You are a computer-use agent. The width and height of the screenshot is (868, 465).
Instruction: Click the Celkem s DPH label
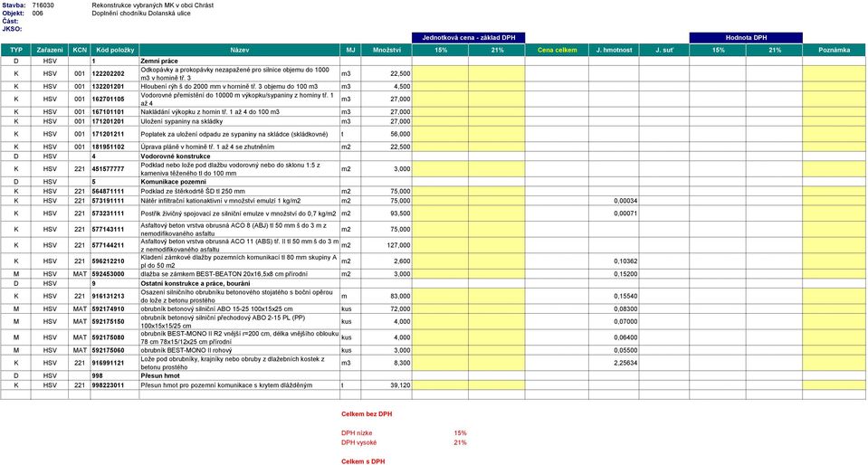point(363,461)
